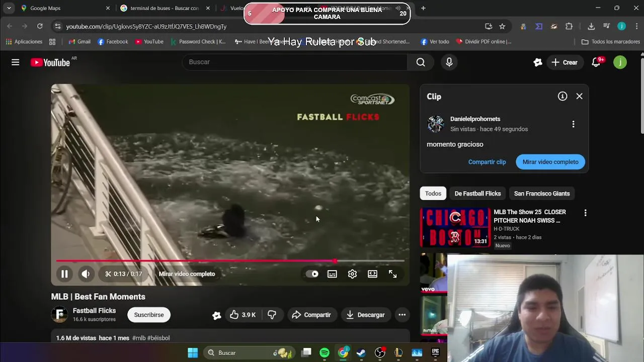
Task: Open YouTube notifications bell
Action: click(x=596, y=62)
